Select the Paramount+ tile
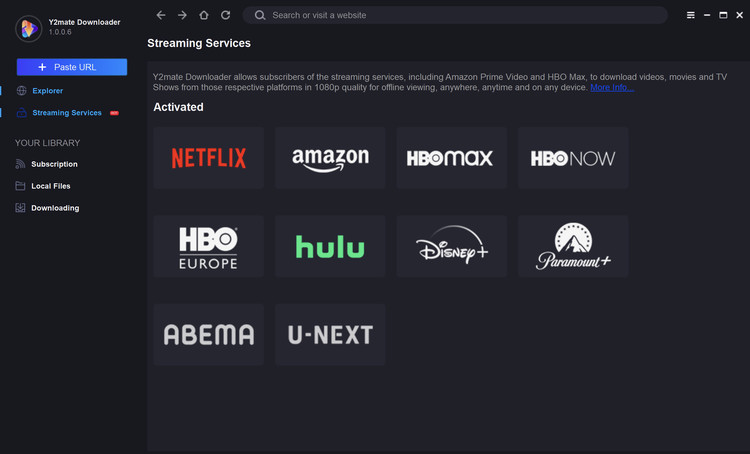Viewport: 750px width, 454px height. [573, 246]
